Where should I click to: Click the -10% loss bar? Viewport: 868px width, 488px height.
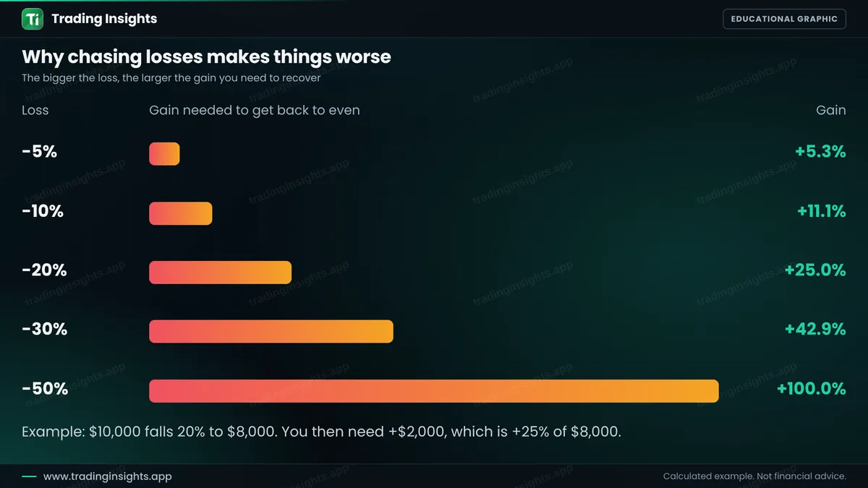(181, 213)
